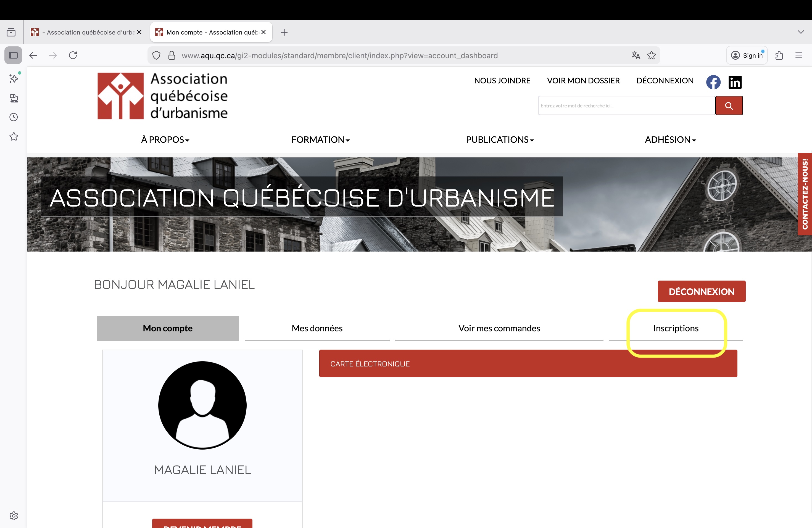
Task: Expand the À PROPOS menu
Action: click(165, 140)
